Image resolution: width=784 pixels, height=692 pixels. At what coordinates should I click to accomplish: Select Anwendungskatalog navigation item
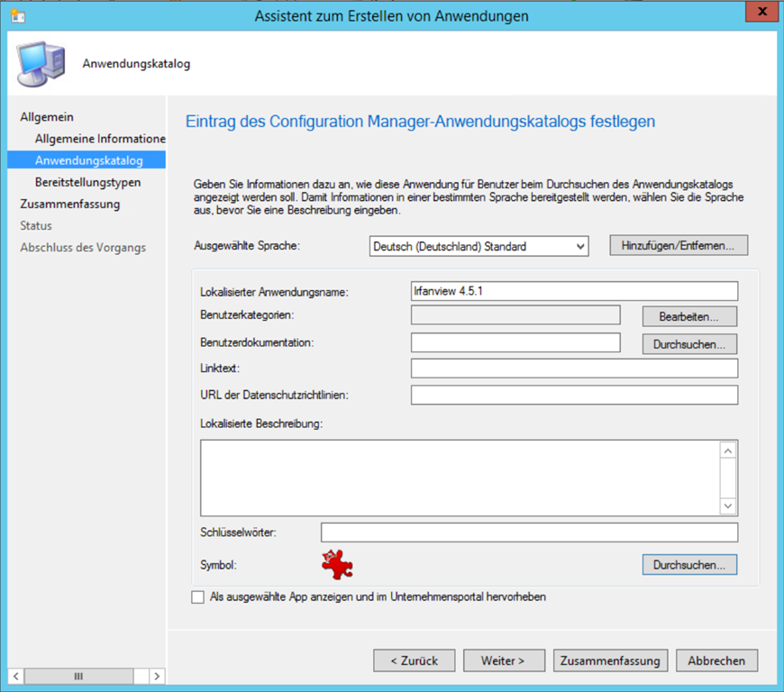click(x=88, y=160)
